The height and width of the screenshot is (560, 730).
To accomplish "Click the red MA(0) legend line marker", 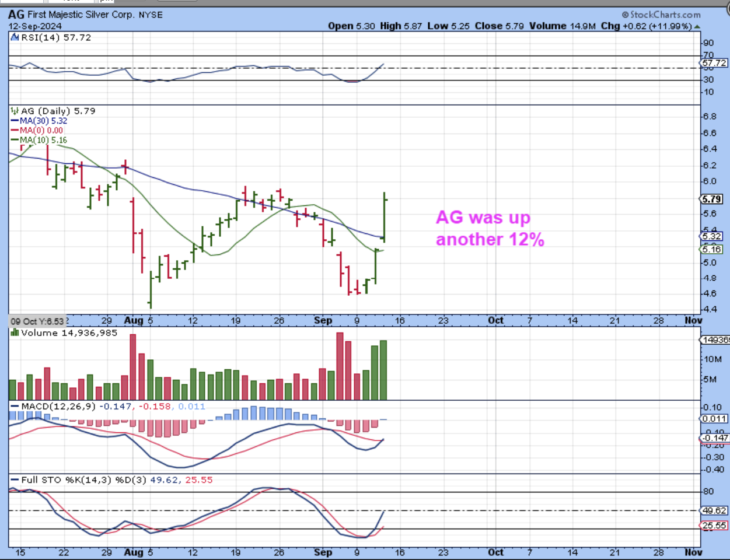I will (x=15, y=131).
